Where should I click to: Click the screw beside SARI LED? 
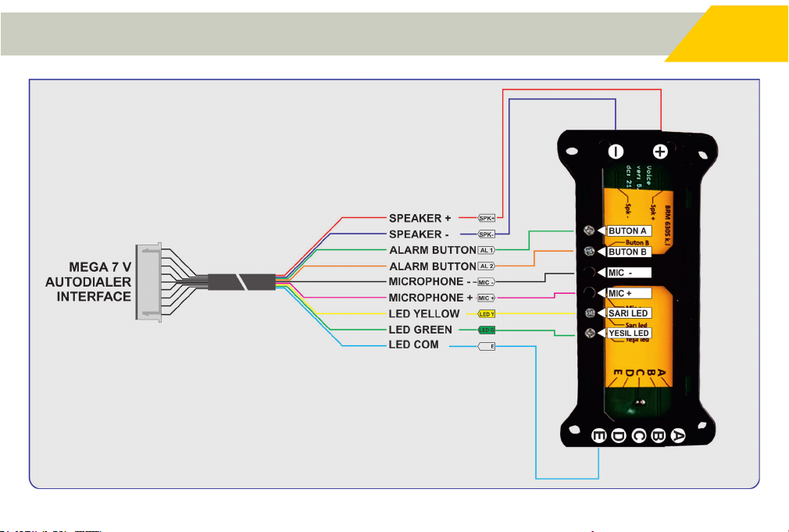coord(590,313)
